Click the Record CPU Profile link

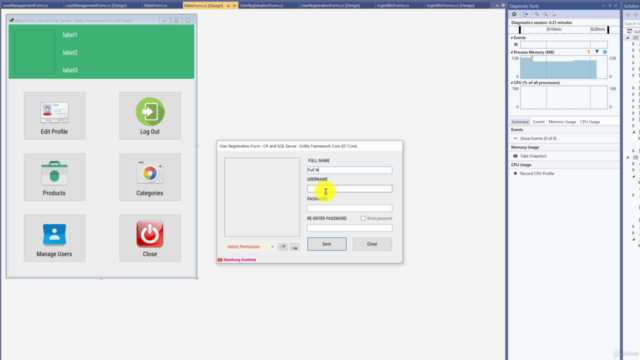537,173
